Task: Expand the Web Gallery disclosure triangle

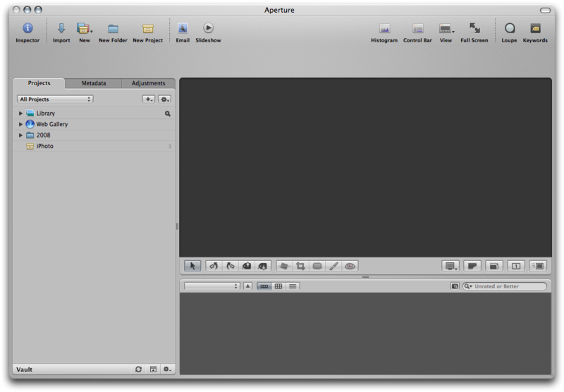Action: 20,124
